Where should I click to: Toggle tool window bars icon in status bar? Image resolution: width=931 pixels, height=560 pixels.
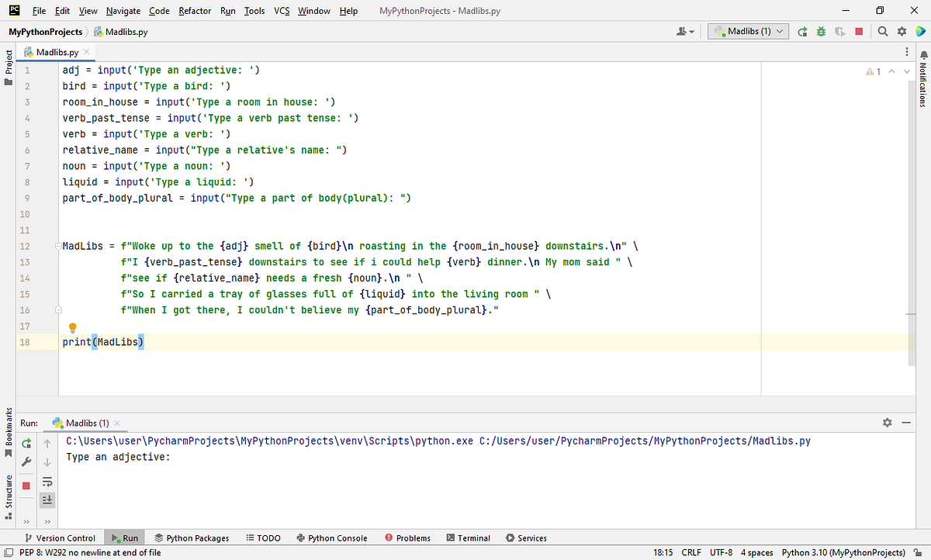pyautogui.click(x=7, y=553)
